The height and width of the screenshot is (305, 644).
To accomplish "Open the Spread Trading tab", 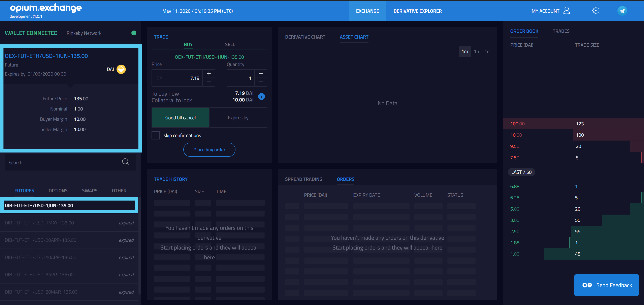I will point(303,179).
